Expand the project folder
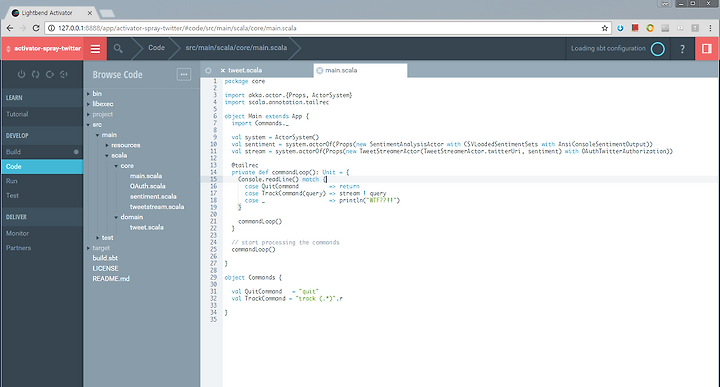The height and width of the screenshot is (387, 720). (x=89, y=114)
